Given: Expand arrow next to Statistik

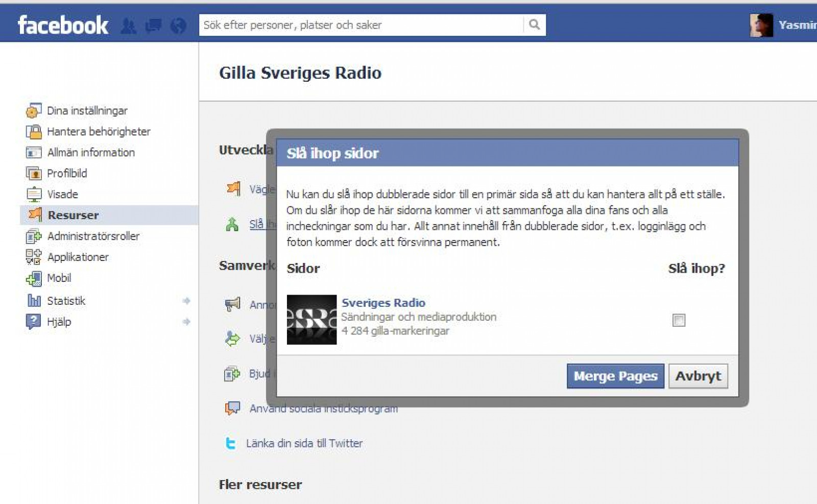Looking at the screenshot, I should [186, 301].
